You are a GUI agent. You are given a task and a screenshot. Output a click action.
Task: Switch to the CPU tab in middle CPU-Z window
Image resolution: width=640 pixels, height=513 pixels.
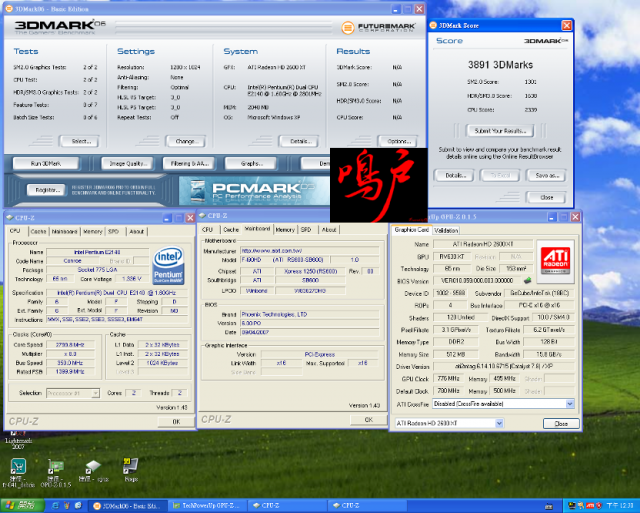207,230
